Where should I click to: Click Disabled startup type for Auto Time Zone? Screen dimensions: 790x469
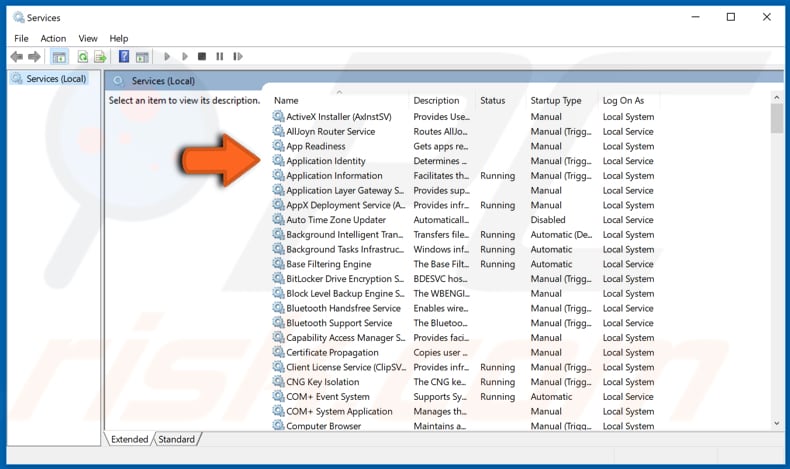[x=548, y=220]
